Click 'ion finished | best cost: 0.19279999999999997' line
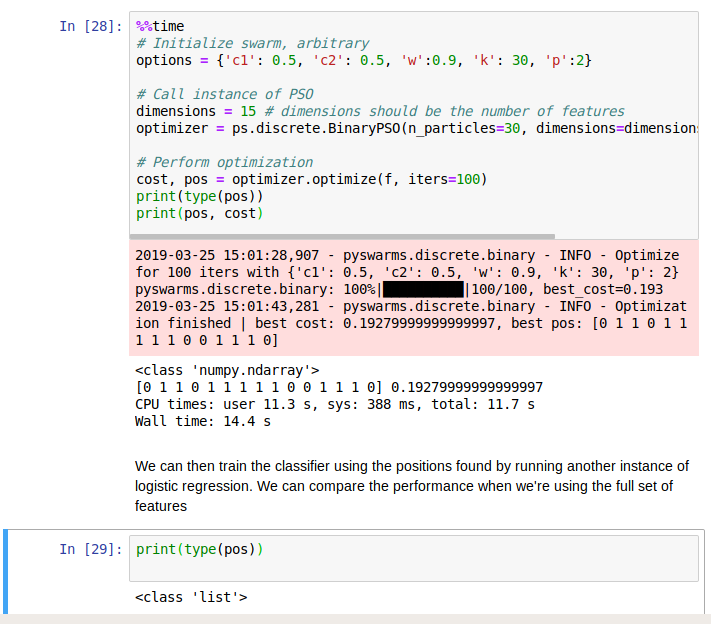Image resolution: width=711 pixels, height=624 pixels. 411,323
